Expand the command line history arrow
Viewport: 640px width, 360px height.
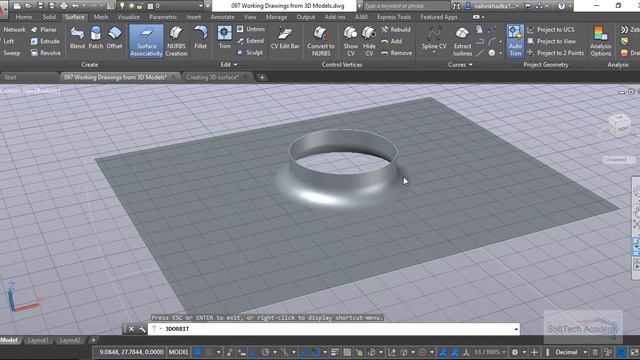516,329
